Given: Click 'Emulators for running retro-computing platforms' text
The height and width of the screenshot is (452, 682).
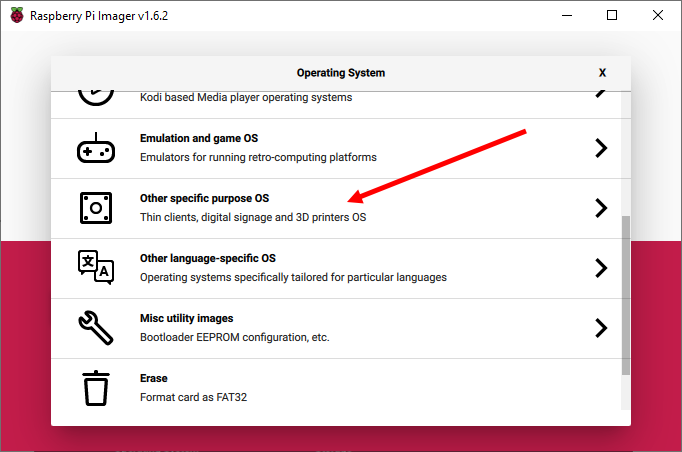Looking at the screenshot, I should click(x=258, y=157).
